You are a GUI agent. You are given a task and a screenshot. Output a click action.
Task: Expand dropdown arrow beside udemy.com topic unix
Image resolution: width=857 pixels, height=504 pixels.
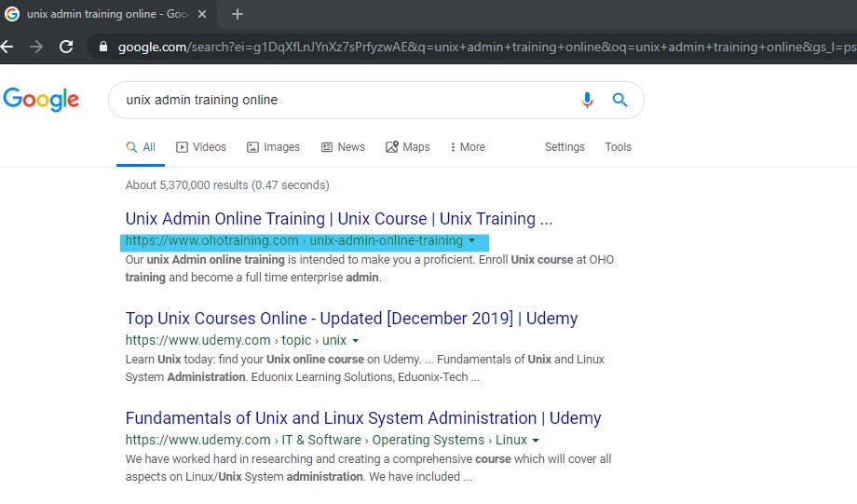(355, 341)
